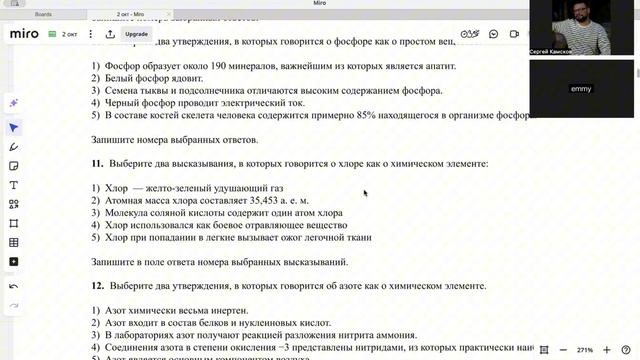Select the cursor selection tool

click(13, 128)
